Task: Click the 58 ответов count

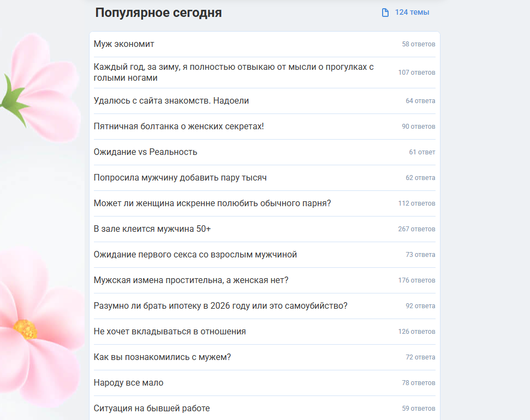Action: coord(419,44)
